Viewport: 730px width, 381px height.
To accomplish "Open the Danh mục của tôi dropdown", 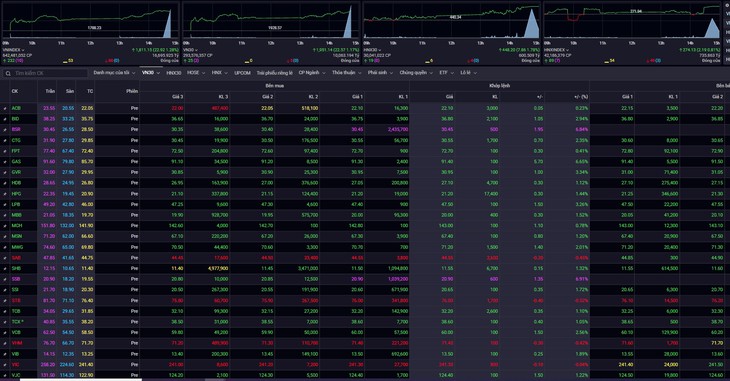I will 114,73.
